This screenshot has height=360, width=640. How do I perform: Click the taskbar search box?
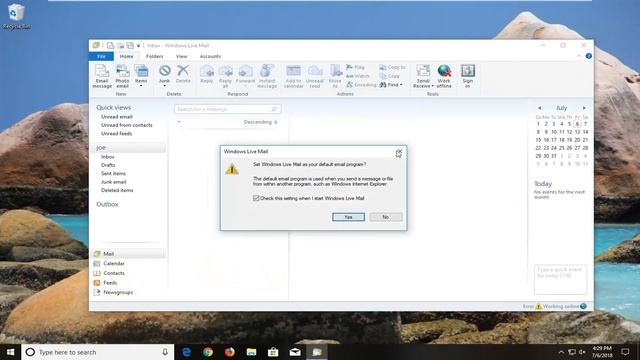98,352
